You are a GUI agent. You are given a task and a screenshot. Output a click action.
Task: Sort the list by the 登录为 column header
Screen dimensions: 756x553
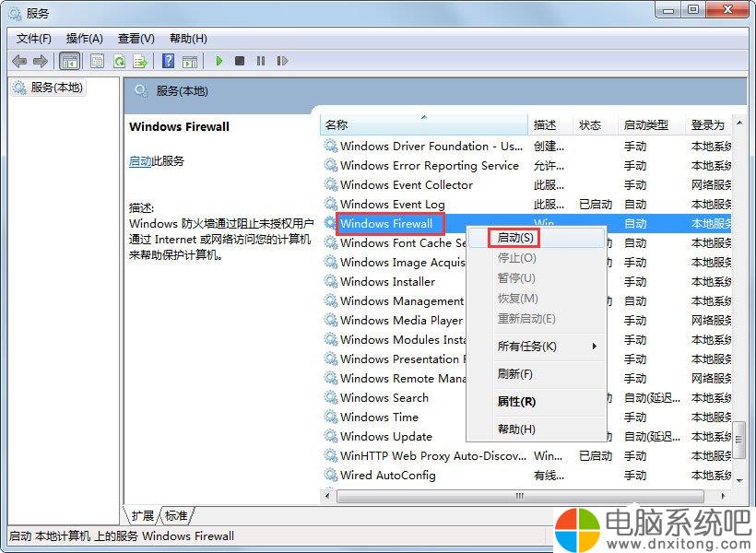pos(708,124)
